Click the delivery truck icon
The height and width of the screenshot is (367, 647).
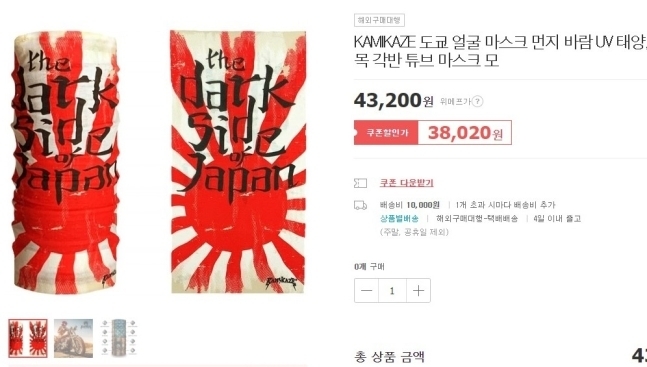pyautogui.click(x=360, y=205)
